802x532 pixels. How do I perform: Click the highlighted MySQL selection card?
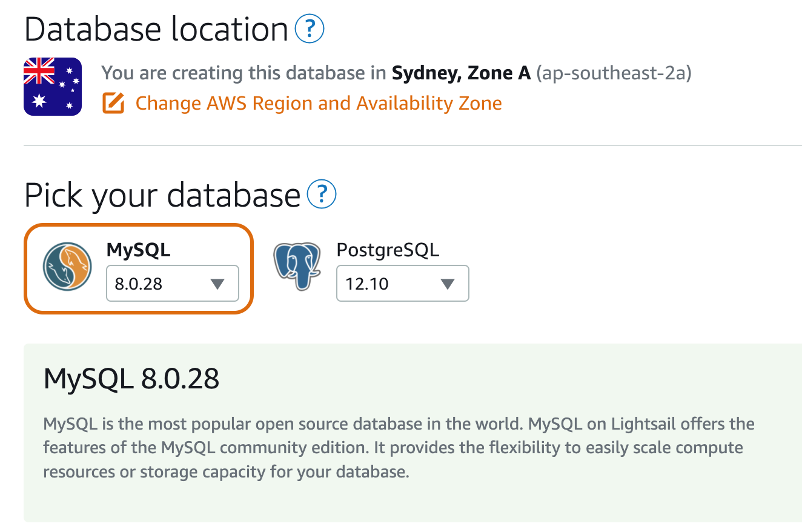tap(138, 268)
